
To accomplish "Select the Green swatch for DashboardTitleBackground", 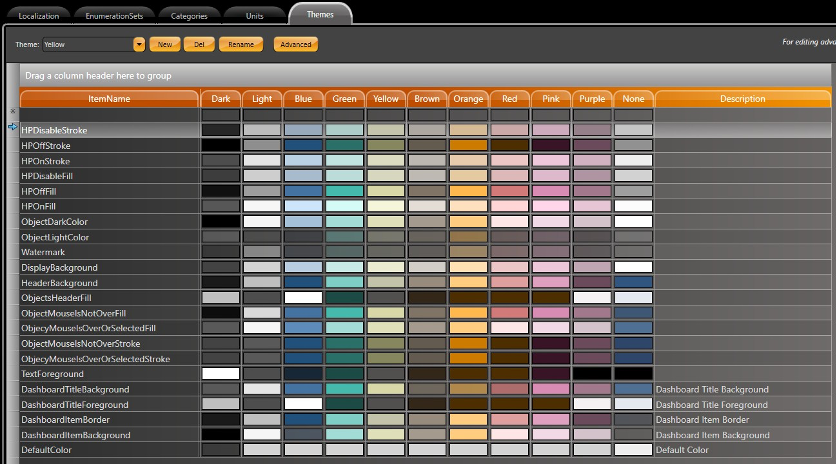I will [x=344, y=388].
